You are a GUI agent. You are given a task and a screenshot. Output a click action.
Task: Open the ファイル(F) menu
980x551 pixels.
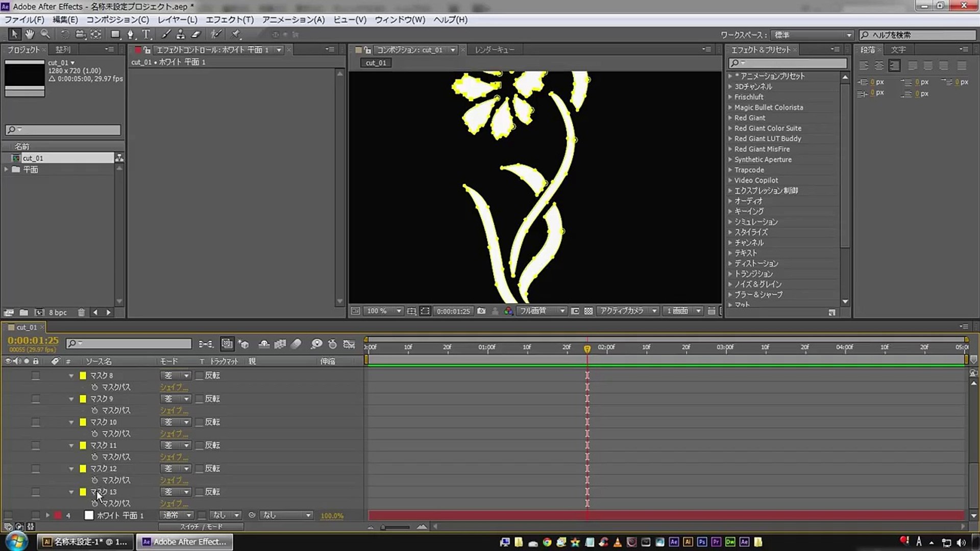(24, 19)
